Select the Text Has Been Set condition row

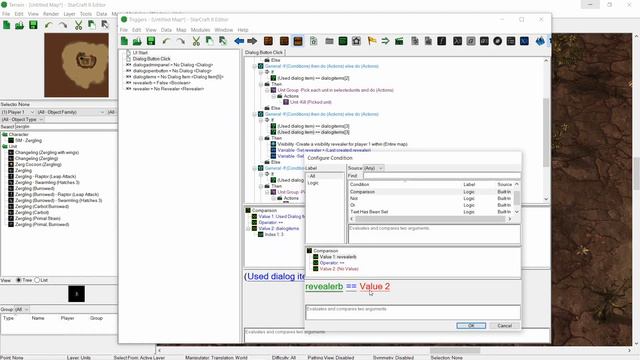tap(431, 212)
